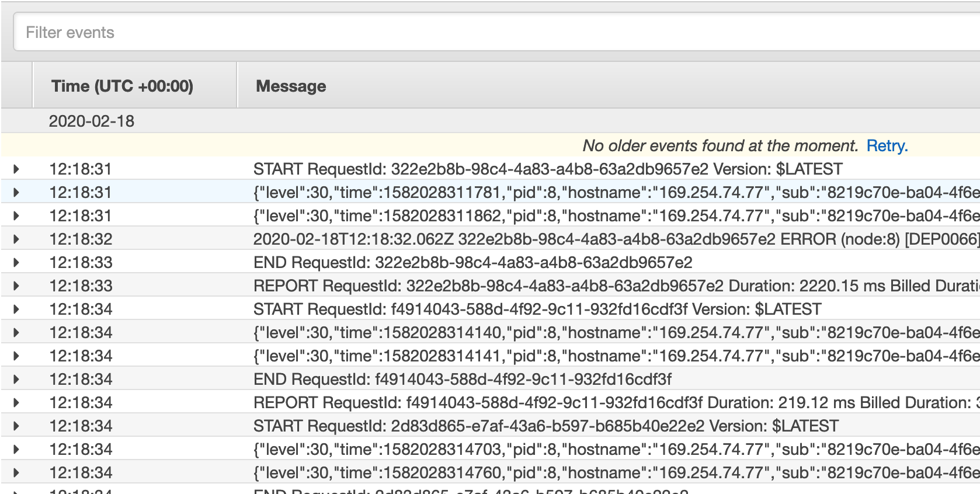The width and height of the screenshot is (980, 494).
Task: Expand the REPORT row with Duration 2220.15 ms
Action: click(x=16, y=286)
